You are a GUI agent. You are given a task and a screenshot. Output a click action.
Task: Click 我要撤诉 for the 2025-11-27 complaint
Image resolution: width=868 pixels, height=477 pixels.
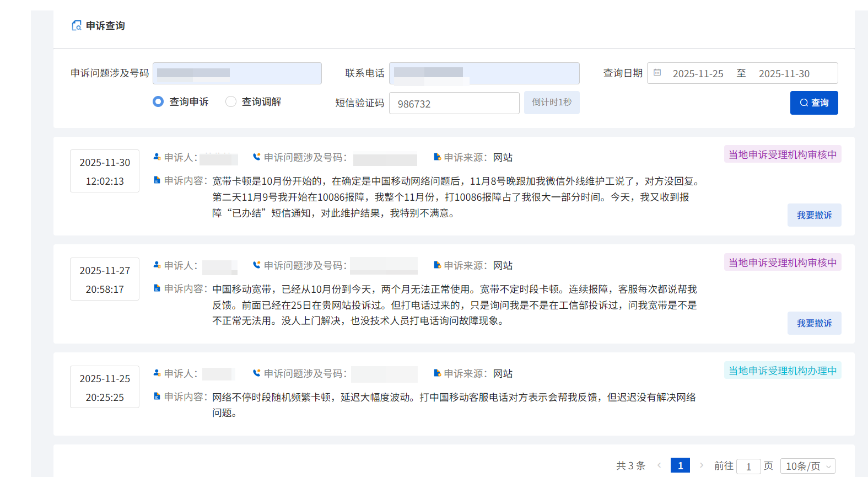tap(814, 323)
